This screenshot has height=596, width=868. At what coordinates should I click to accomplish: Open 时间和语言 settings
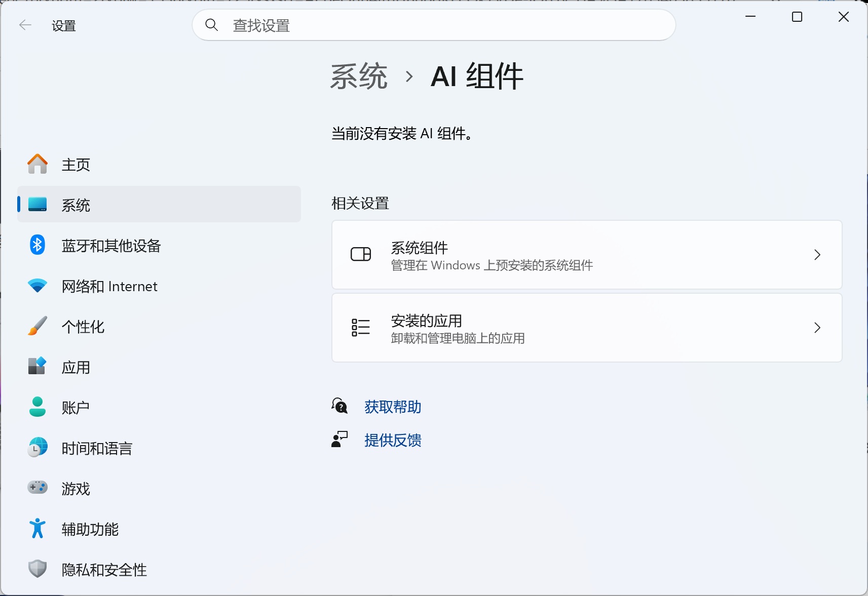click(159, 448)
